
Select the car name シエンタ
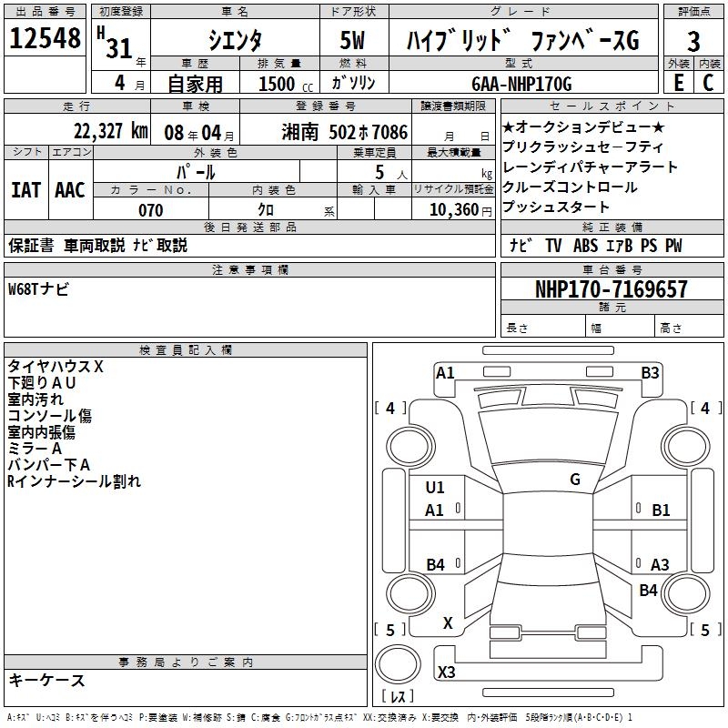pos(235,40)
